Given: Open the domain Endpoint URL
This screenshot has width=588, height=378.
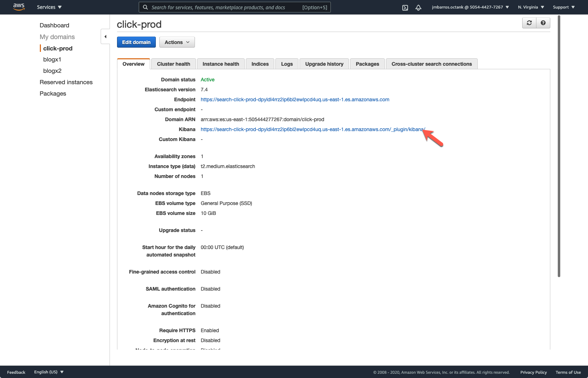Looking at the screenshot, I should [295, 99].
